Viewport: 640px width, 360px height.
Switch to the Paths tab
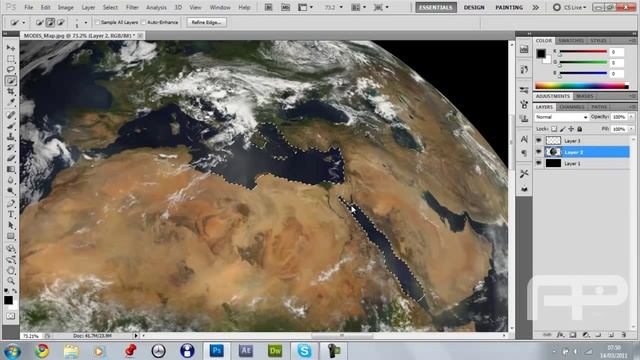point(599,107)
